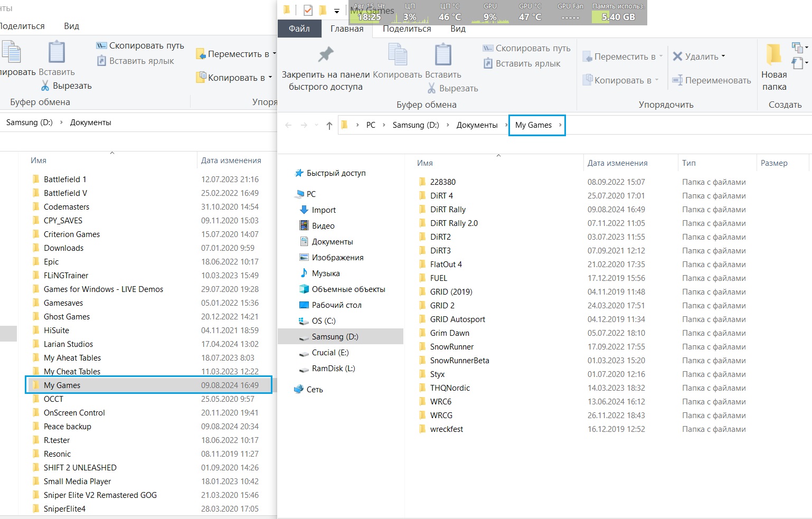Sort by the Размер column header
812x519 pixels.
[x=774, y=163]
